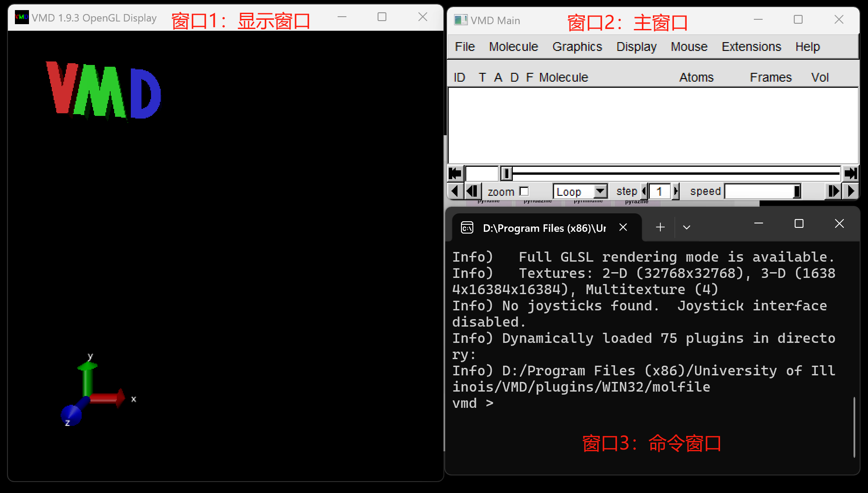Click the VMD Main window icon

[461, 20]
